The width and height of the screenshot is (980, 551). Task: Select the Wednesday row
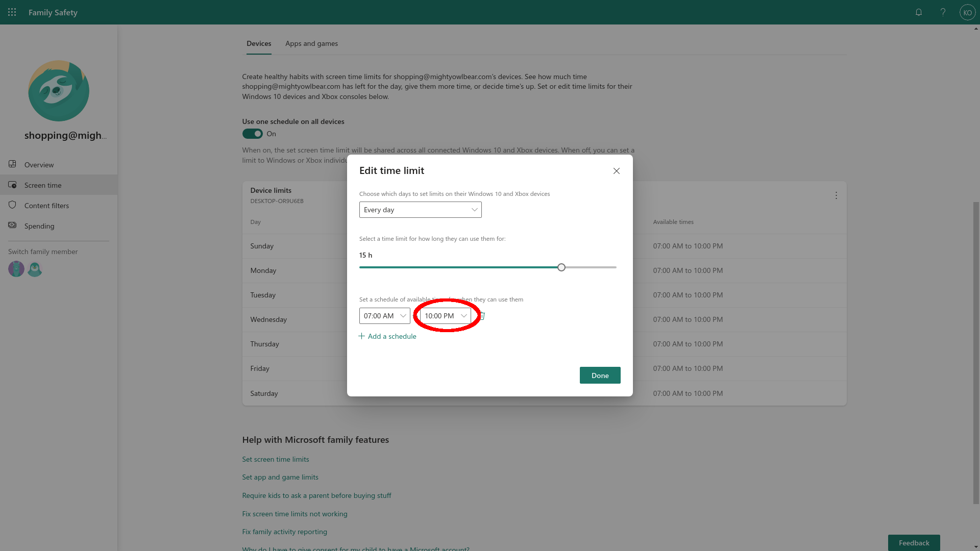(x=544, y=319)
